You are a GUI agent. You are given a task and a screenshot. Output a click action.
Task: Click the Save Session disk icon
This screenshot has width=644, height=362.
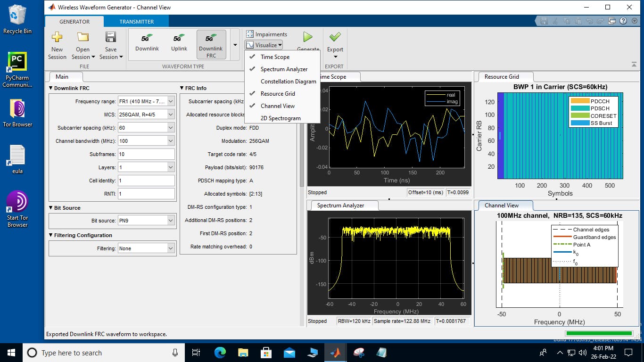pyautogui.click(x=111, y=37)
